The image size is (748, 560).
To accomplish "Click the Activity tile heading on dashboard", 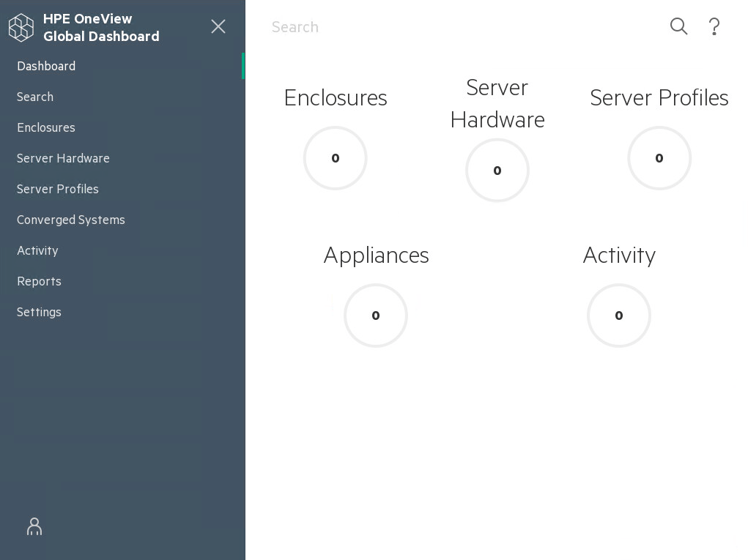I will [x=619, y=255].
